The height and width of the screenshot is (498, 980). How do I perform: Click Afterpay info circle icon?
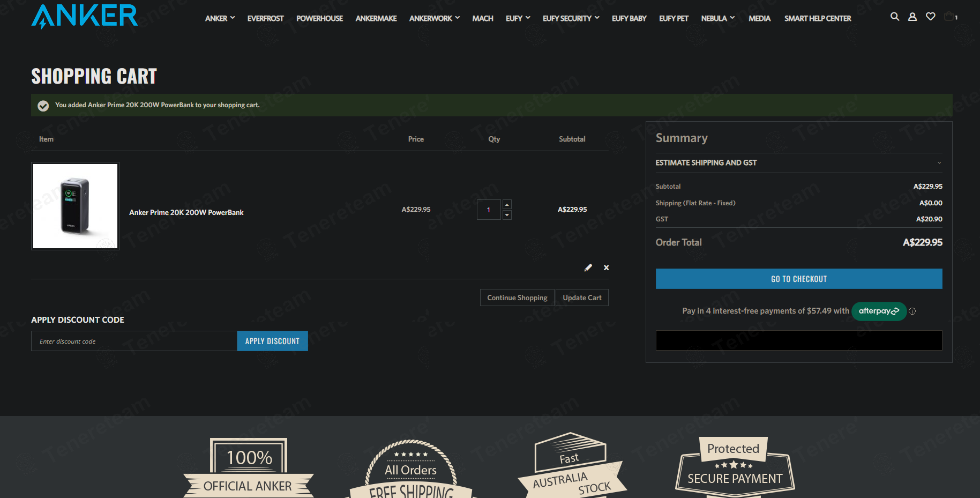click(912, 311)
